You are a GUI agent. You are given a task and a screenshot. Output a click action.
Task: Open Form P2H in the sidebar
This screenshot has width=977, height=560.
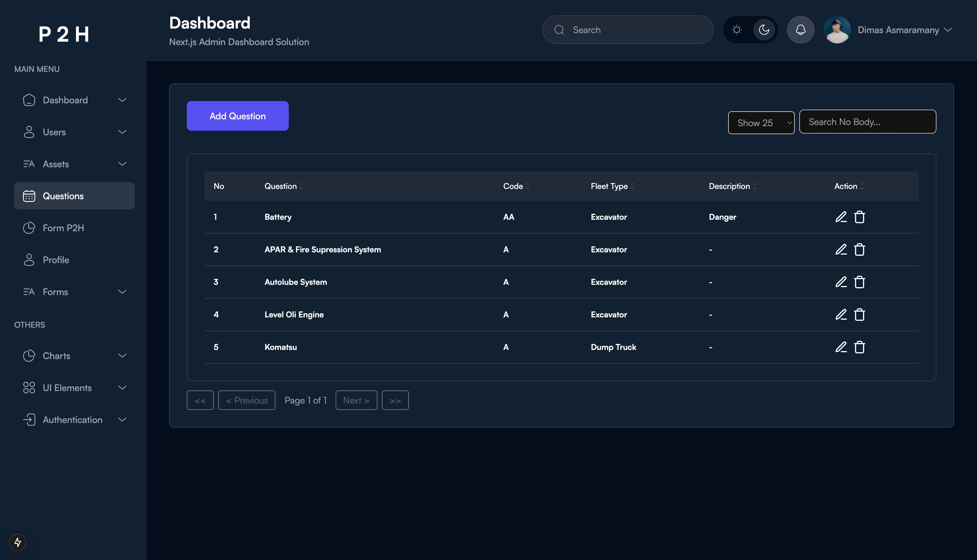pos(63,228)
